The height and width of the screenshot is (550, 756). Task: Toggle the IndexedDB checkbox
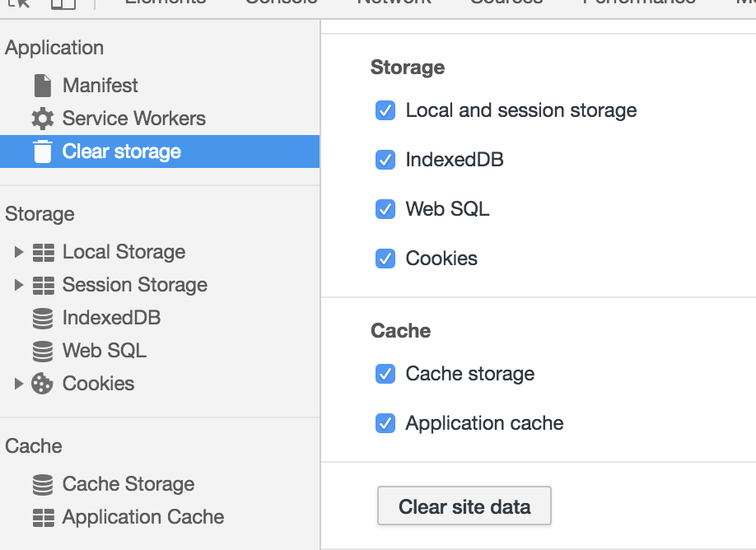pyautogui.click(x=385, y=160)
